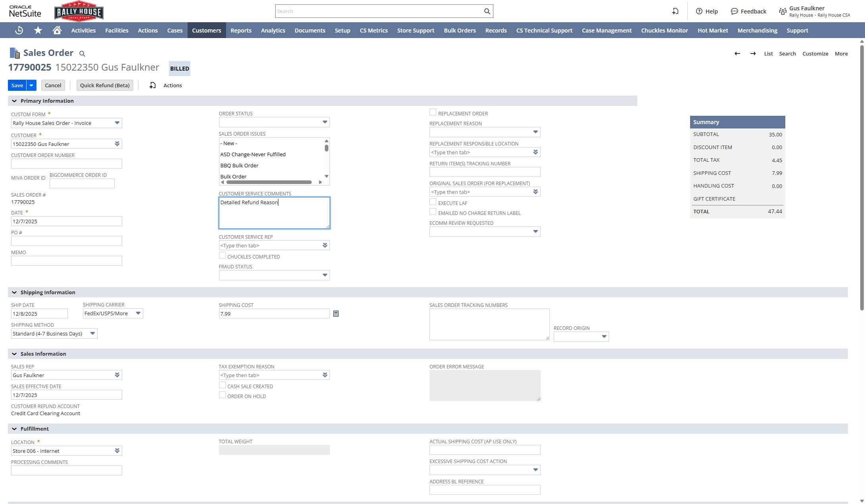Open the Customer Service Rep double-arrow list
Image resolution: width=865 pixels, height=504 pixels.
325,245
